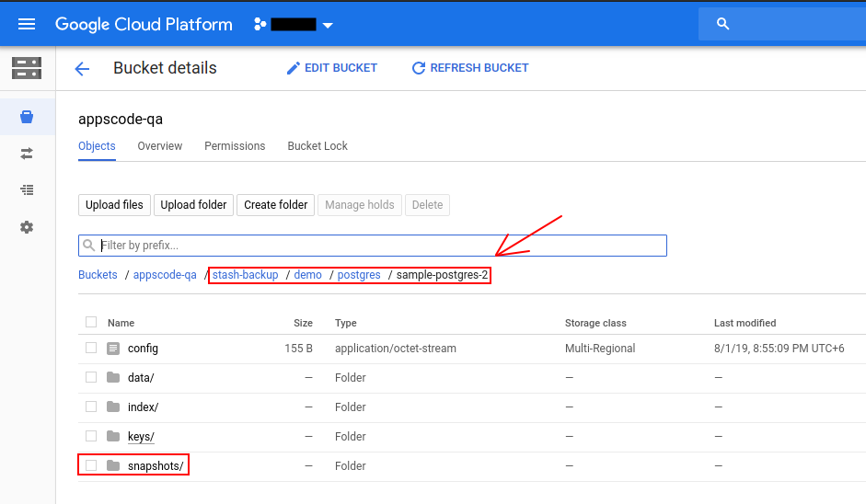
Task: Click the Upload folder button
Action: click(x=193, y=205)
